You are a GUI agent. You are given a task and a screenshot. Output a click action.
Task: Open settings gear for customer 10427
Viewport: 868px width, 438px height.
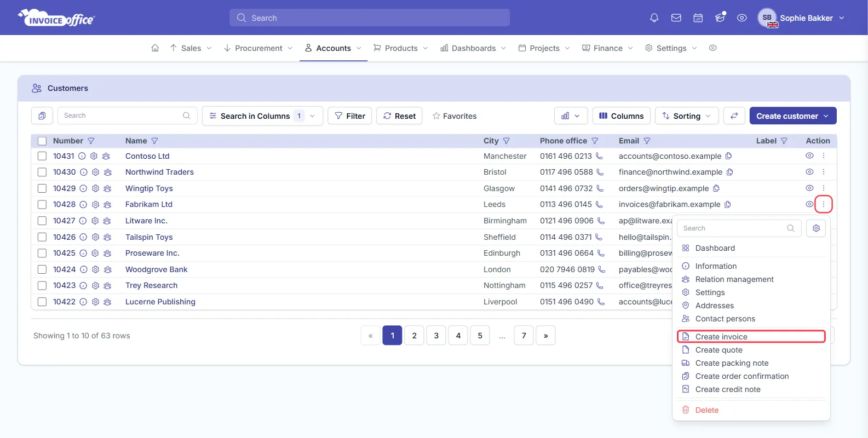click(x=95, y=221)
